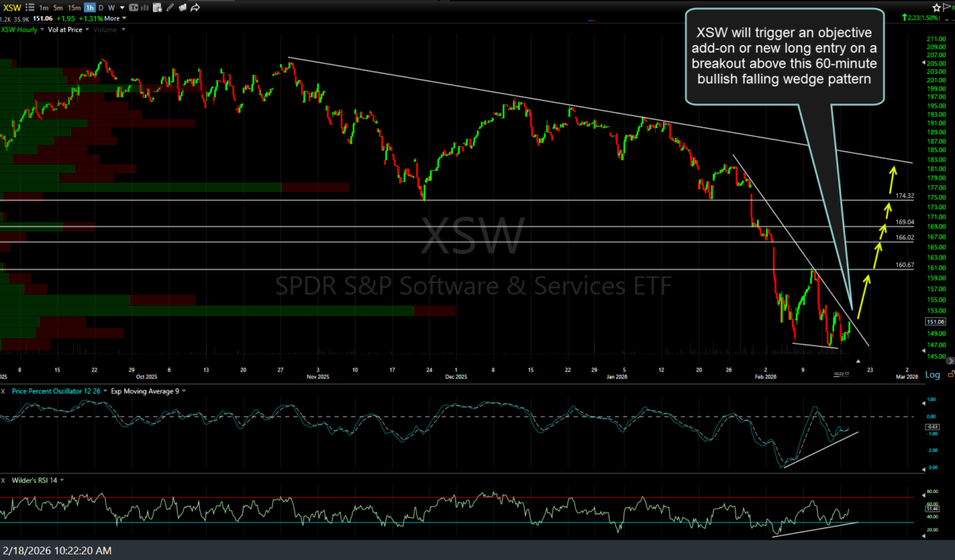Open the watchlist symbol list icon

(x=29, y=7)
